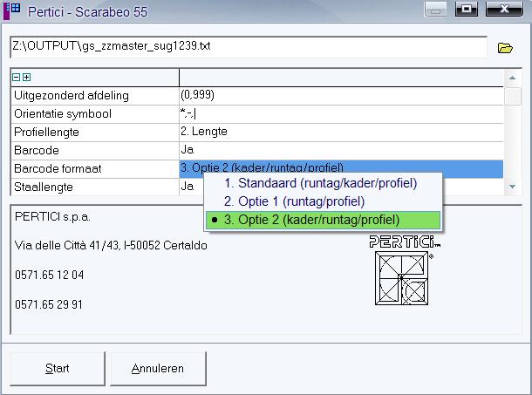Click the phone number 0571.65 12 04
The height and width of the screenshot is (395, 532).
tap(49, 275)
